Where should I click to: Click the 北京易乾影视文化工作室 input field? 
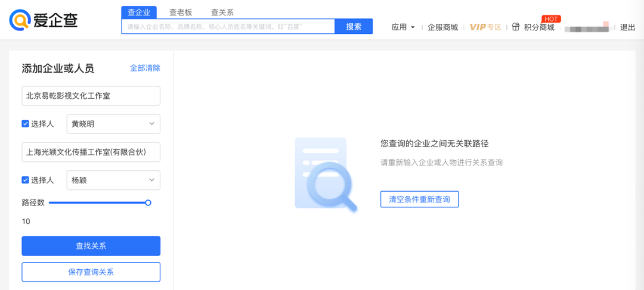(x=91, y=96)
